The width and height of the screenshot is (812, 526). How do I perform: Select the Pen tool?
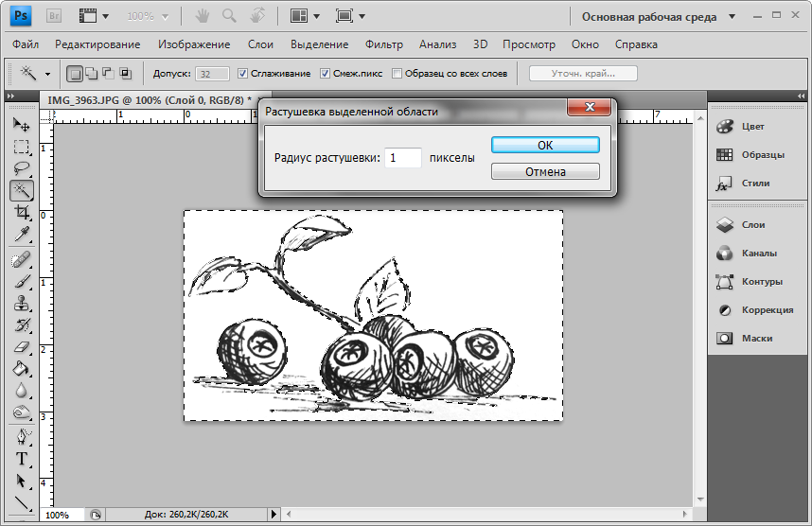coord(21,437)
